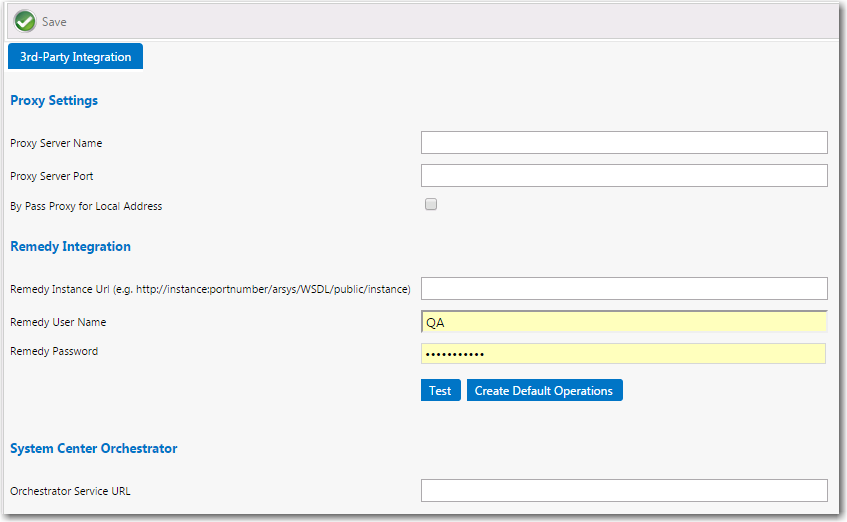
Task: Select the Remedy Instance Url input box
Action: coord(624,289)
